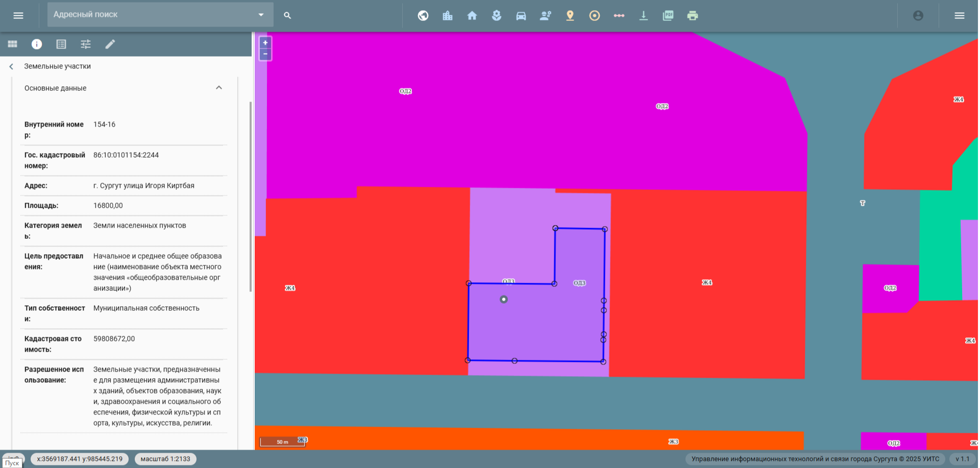The width and height of the screenshot is (980, 468).
Task: Click the orange location pin tool
Action: click(x=570, y=15)
